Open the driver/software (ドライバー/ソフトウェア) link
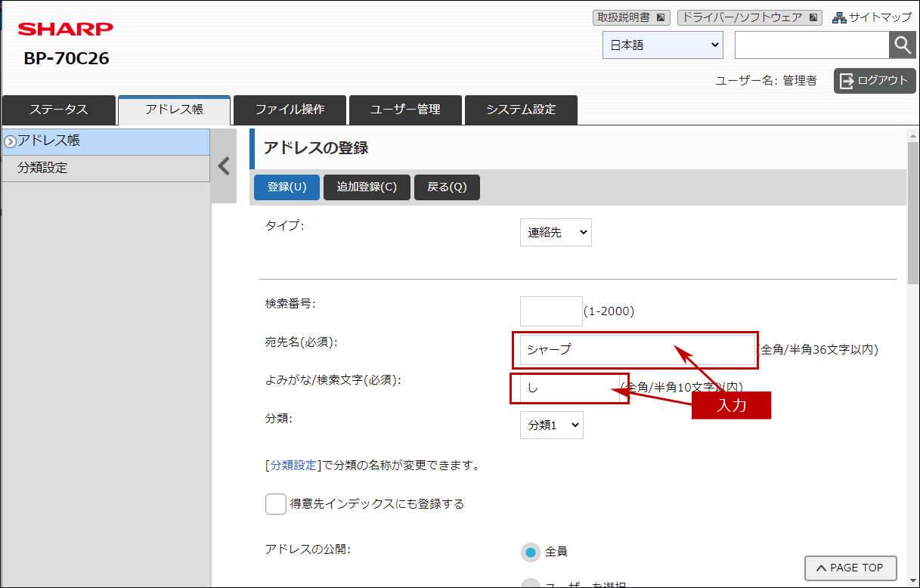This screenshot has height=588, width=920. pyautogui.click(x=749, y=17)
